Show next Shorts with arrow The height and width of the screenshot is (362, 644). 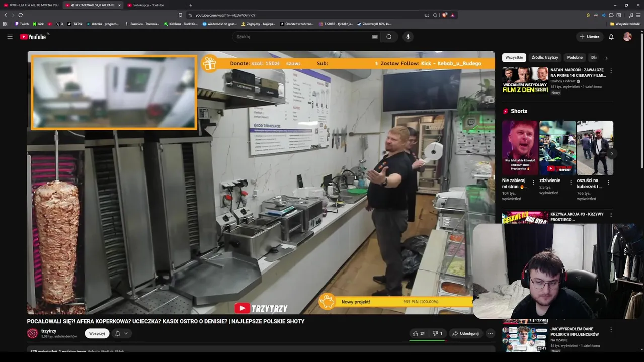611,154
